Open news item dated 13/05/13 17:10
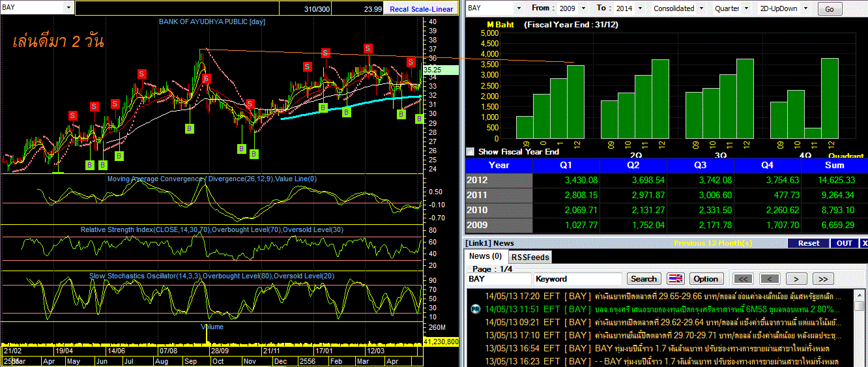868x367 pixels. 661,335
